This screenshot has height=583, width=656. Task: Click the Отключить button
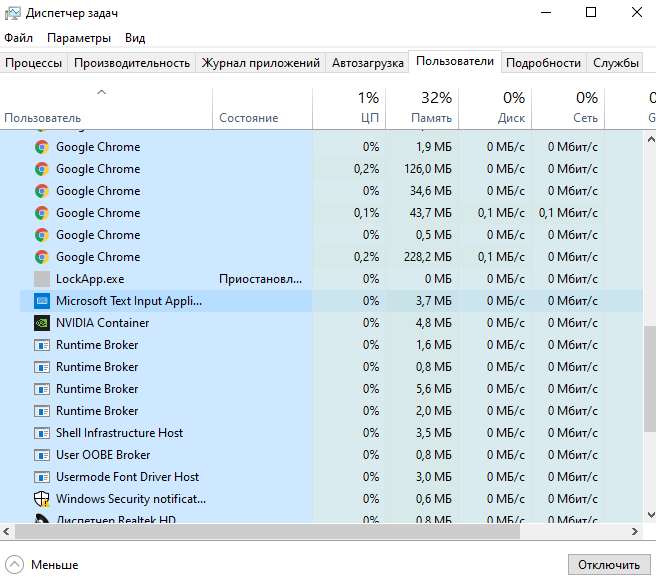[x=609, y=565]
